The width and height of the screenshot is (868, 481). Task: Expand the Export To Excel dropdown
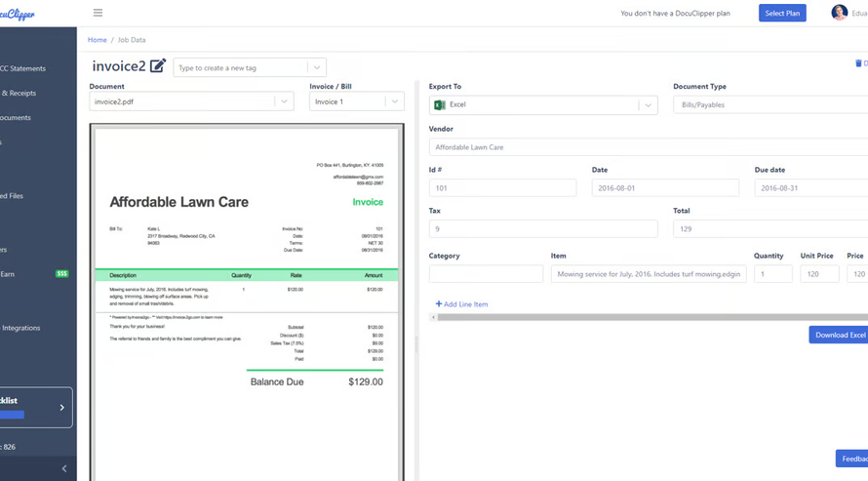[648, 104]
